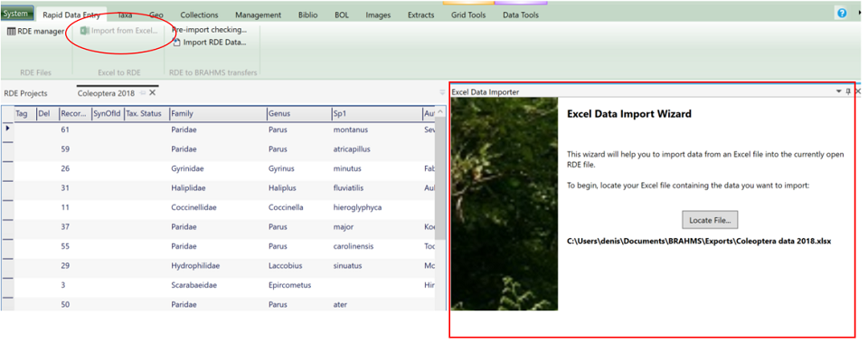Image resolution: width=868 pixels, height=344 pixels.
Task: Click the Genus column header
Action: 298,113
